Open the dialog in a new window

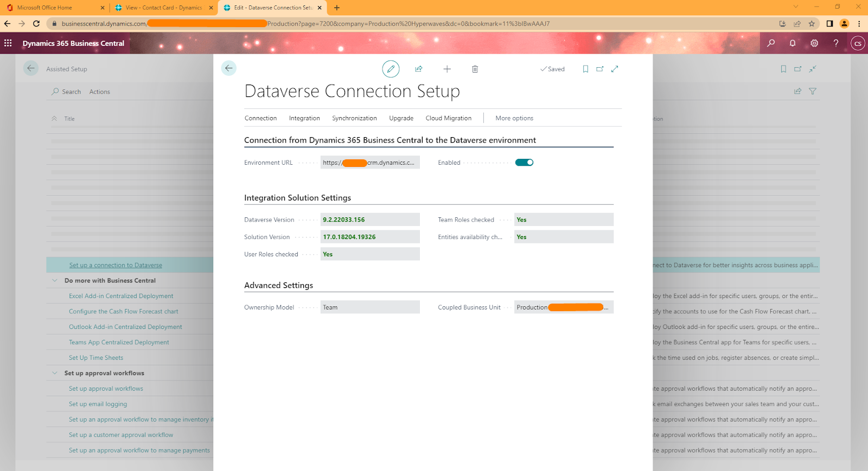(x=600, y=69)
